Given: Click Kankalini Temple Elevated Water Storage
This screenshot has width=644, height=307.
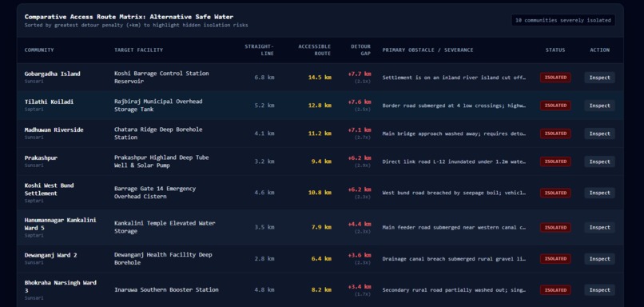Looking at the screenshot, I should [x=165, y=227].
